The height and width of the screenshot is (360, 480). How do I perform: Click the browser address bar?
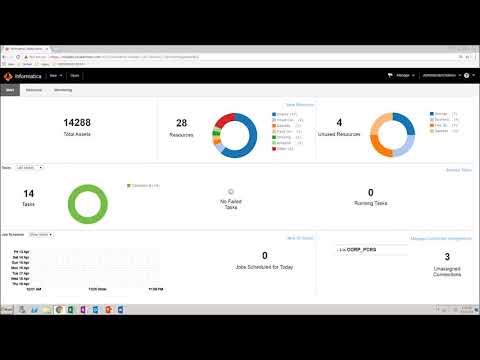coord(240,57)
